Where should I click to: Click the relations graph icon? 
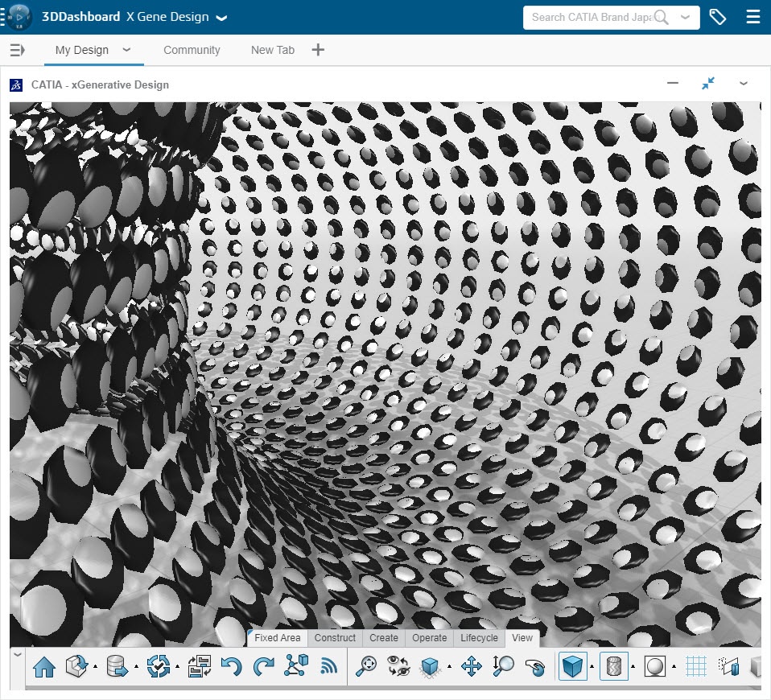click(296, 666)
